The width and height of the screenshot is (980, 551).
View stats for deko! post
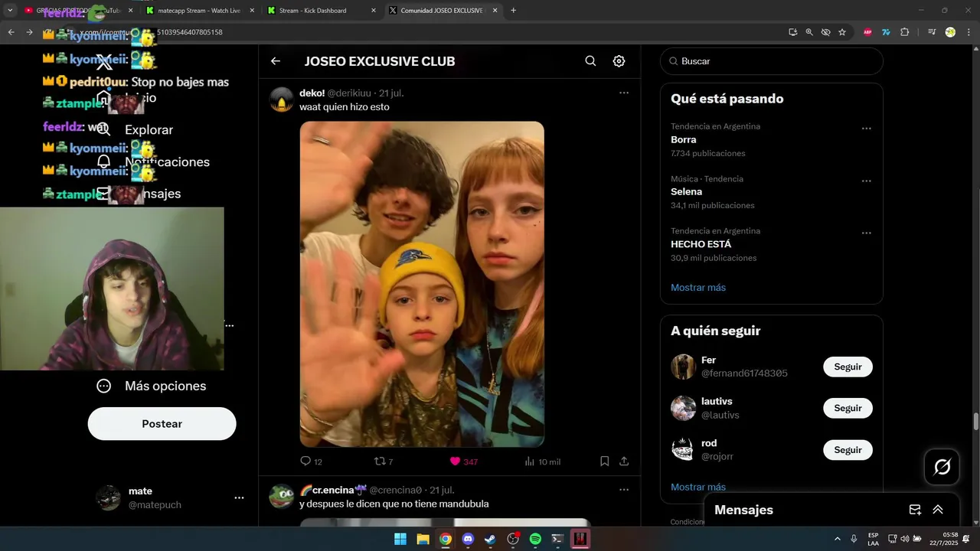[542, 461]
